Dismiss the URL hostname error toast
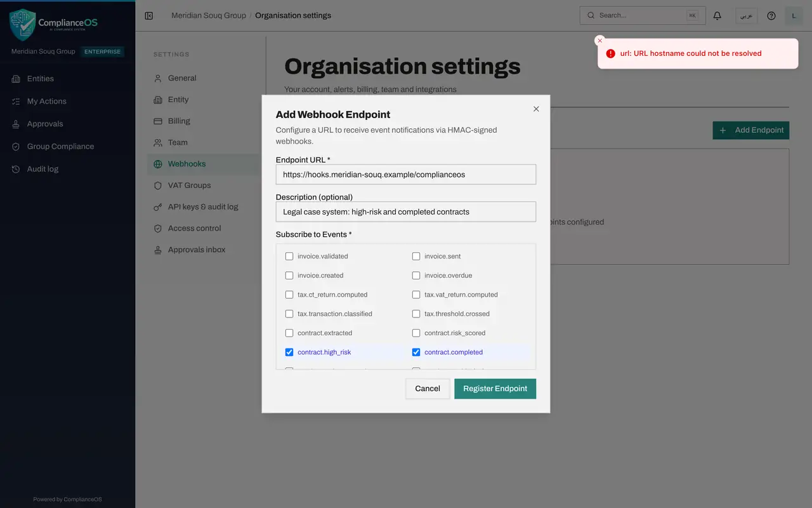The image size is (812, 508). tap(600, 40)
